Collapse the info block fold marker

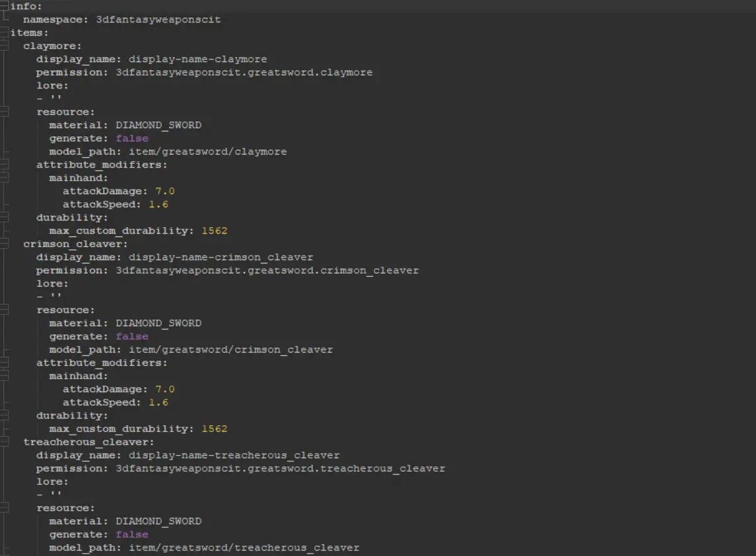tap(4, 6)
